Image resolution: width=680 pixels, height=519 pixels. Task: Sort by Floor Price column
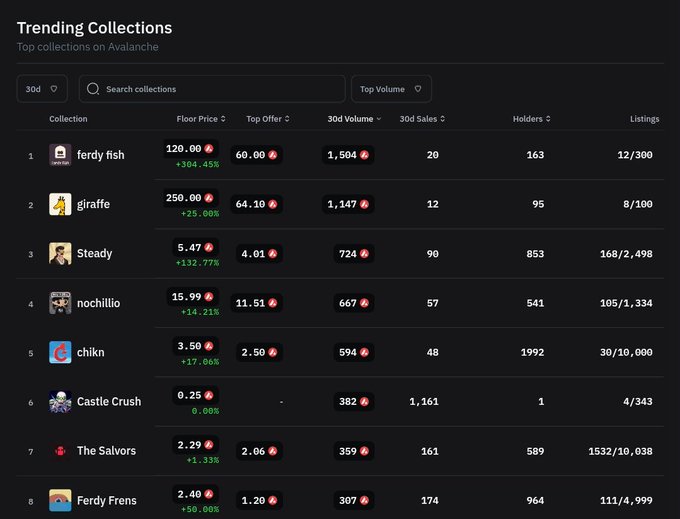[x=201, y=119]
